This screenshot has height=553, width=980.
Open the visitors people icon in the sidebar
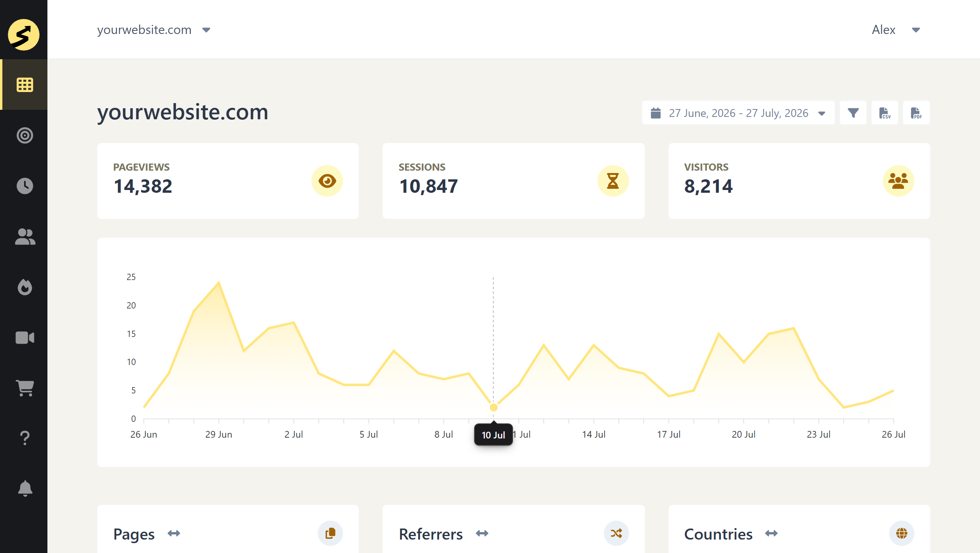click(25, 237)
